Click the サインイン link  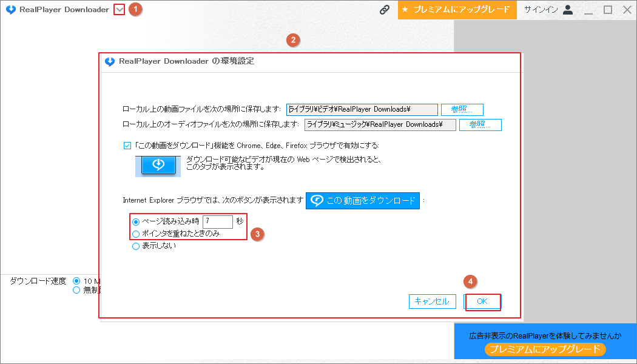click(x=541, y=9)
